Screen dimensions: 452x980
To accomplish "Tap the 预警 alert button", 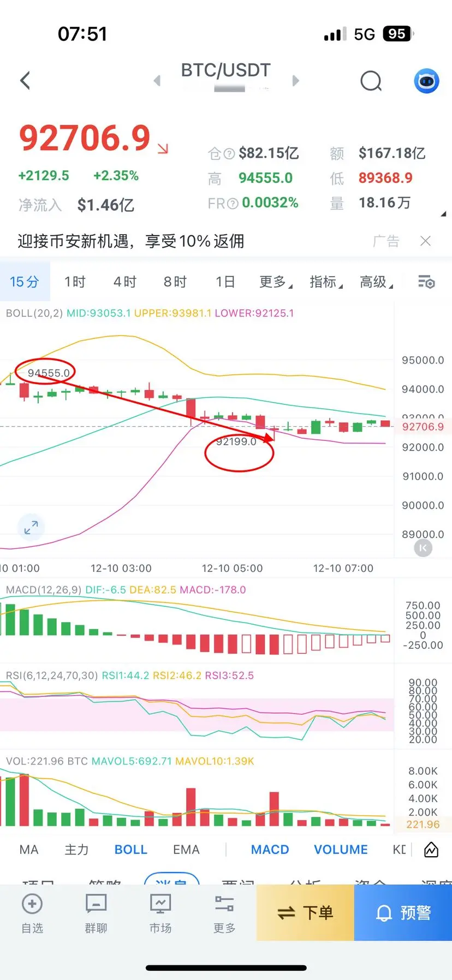I will (x=403, y=912).
